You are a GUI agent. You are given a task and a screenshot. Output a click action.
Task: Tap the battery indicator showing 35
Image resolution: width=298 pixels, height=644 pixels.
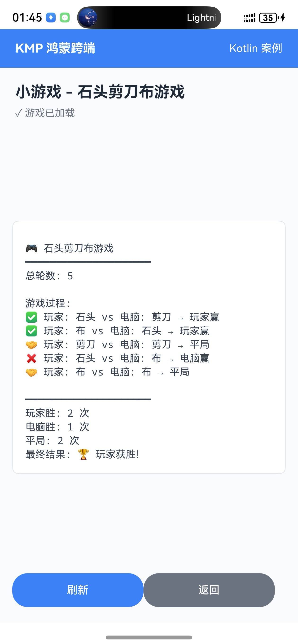[x=268, y=17]
